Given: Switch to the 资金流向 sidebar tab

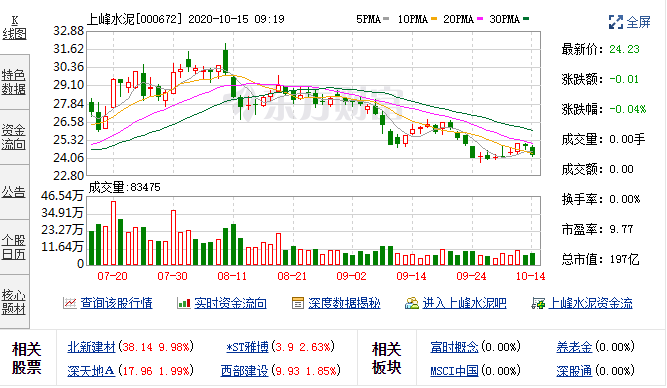Looking at the screenshot, I should [x=14, y=137].
